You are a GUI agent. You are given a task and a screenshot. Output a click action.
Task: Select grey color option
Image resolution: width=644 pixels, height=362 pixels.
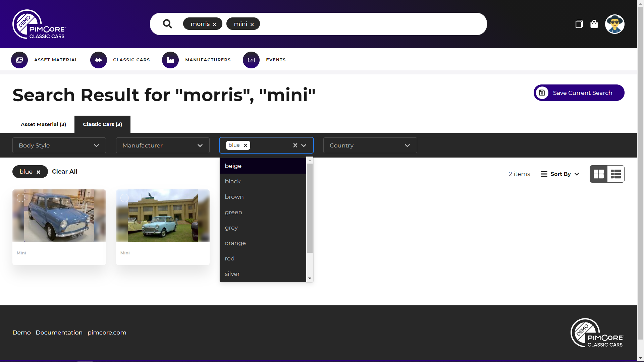(263, 228)
